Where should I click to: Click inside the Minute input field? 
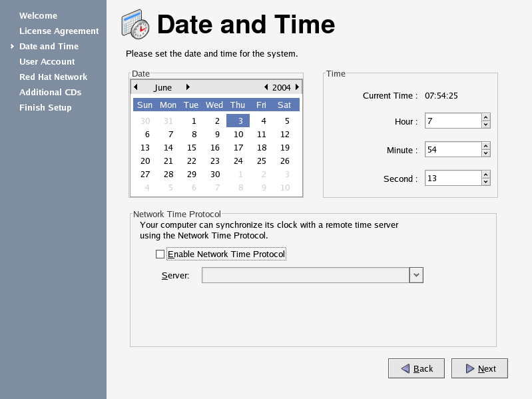(x=453, y=150)
